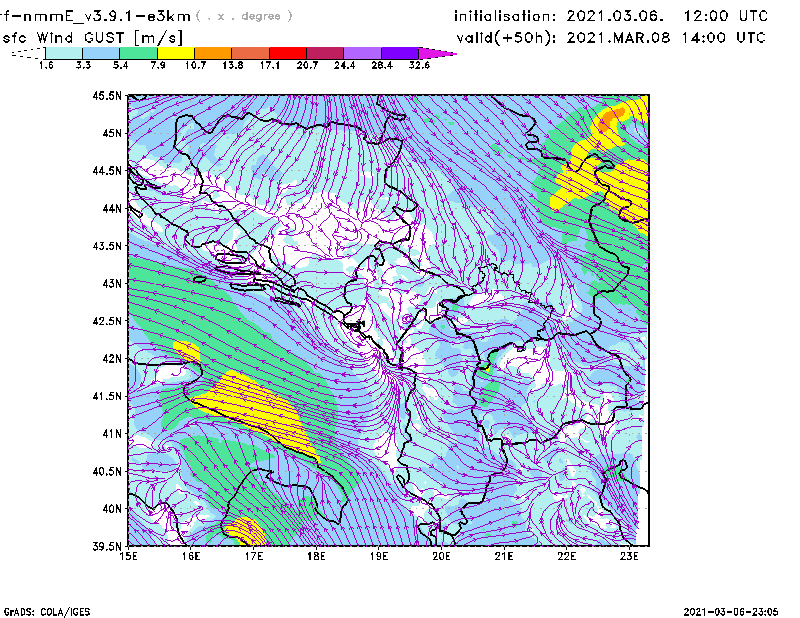Click the yellow 7.9–10.7 legend swatch
The image size is (800, 618).
pos(176,53)
